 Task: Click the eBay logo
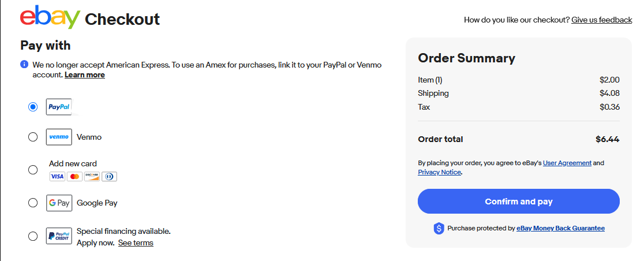click(x=50, y=17)
